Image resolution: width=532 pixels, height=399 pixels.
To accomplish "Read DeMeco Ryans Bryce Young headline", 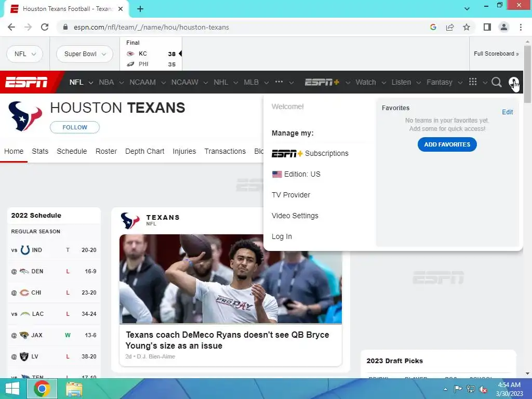I will (228, 340).
